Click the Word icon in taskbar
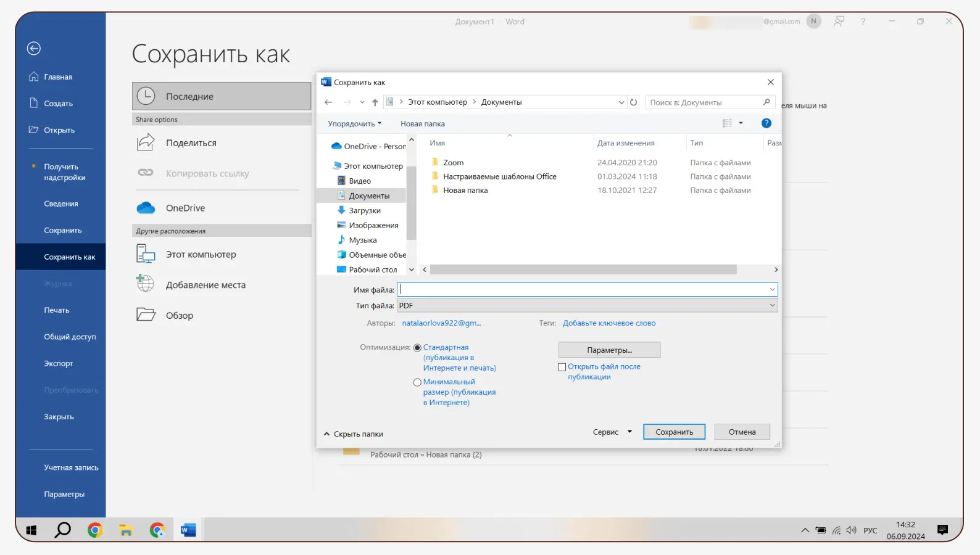This screenshot has width=980, height=555. (x=188, y=530)
